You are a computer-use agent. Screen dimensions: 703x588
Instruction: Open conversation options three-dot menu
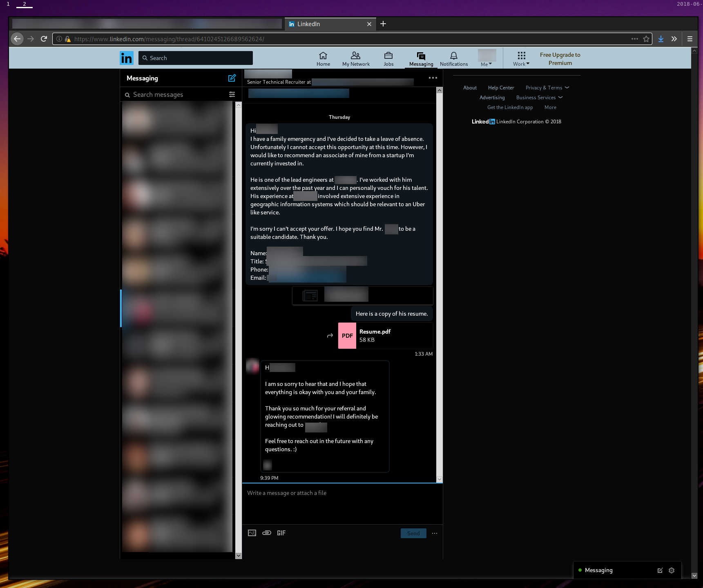(433, 78)
